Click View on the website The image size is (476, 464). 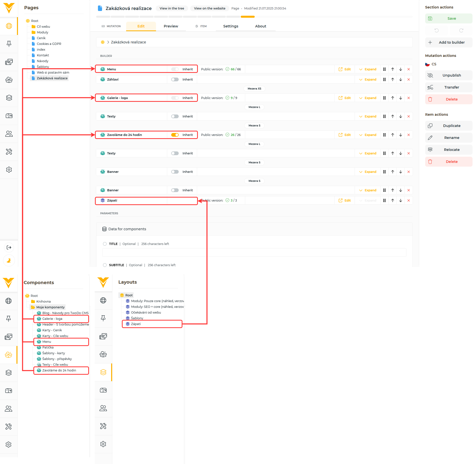click(210, 8)
